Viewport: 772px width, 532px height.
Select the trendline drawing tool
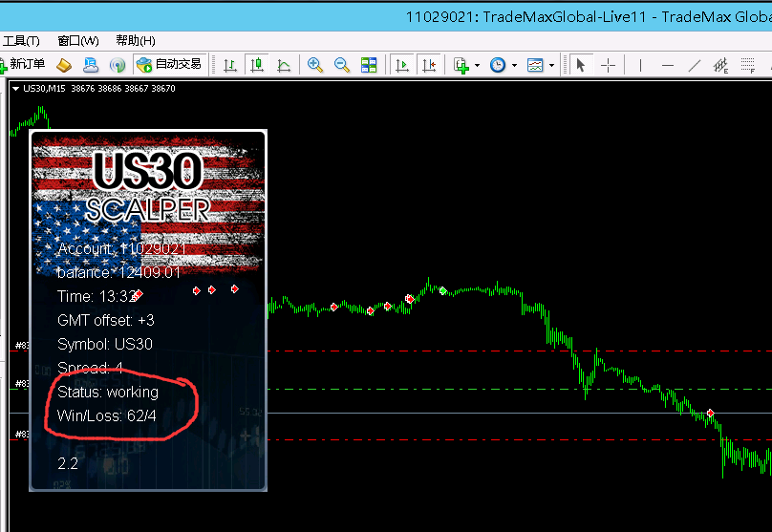coord(695,65)
